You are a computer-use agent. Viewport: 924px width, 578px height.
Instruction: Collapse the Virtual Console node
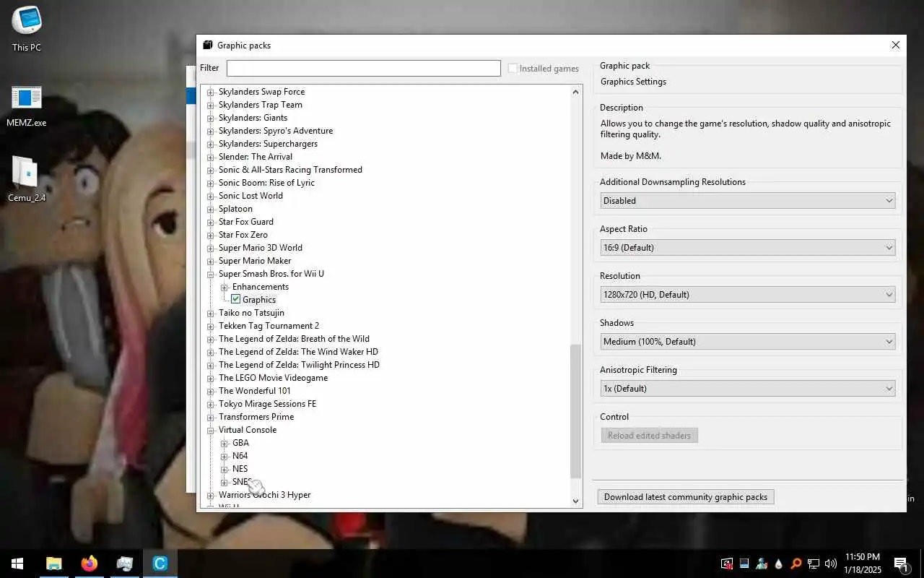(211, 430)
